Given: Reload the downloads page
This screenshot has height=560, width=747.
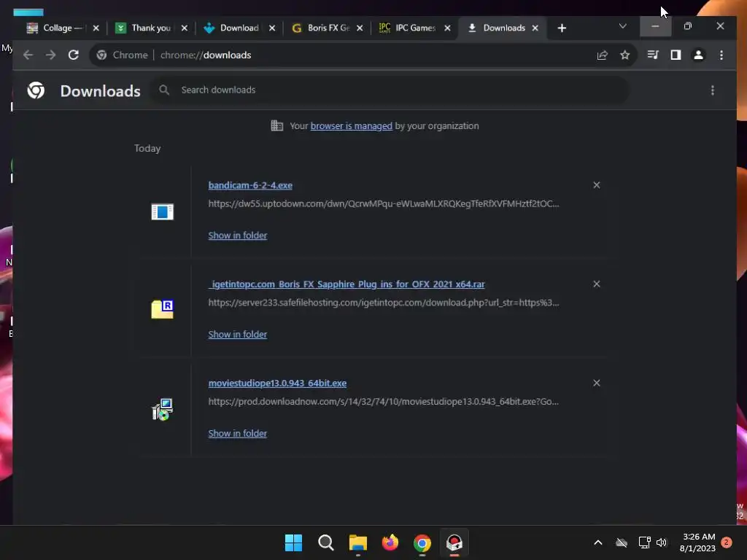Looking at the screenshot, I should (74, 55).
